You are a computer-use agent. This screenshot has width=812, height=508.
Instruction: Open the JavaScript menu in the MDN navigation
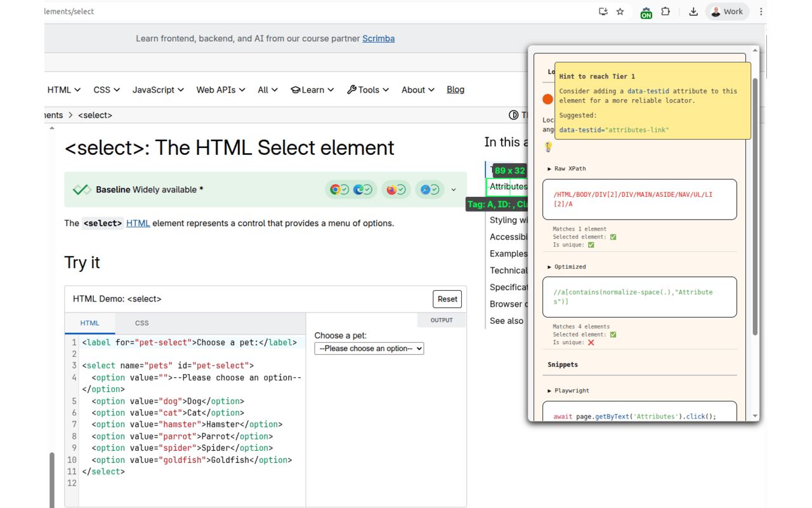click(157, 90)
